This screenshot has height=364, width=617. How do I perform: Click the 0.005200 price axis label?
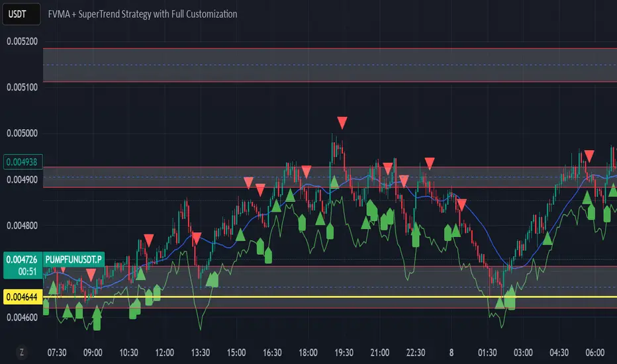coord(22,41)
